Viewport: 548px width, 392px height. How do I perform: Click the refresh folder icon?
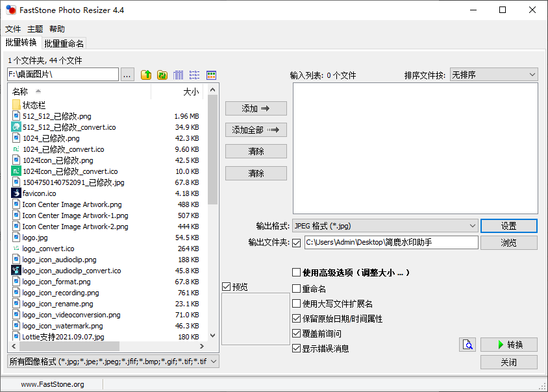click(x=162, y=75)
